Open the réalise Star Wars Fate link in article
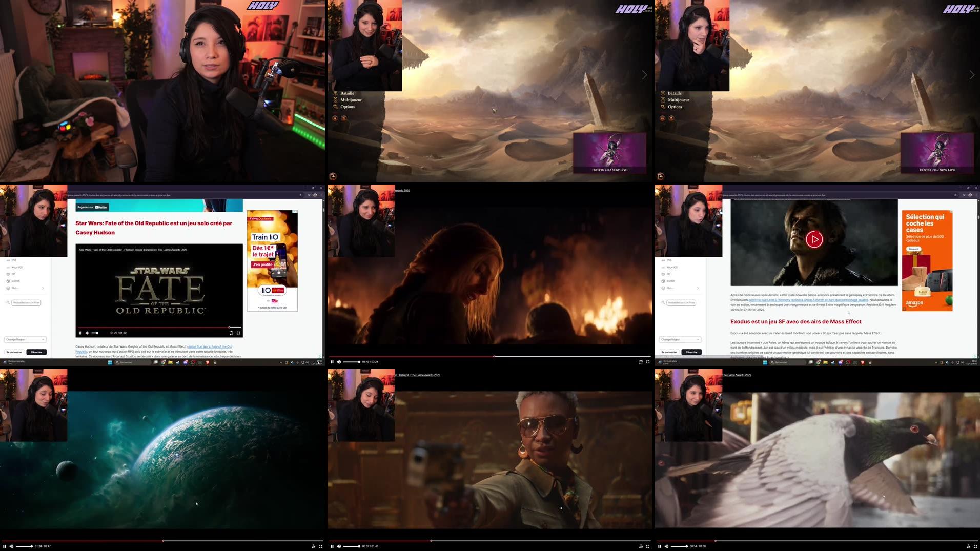The height and width of the screenshot is (551, 980). click(x=209, y=346)
